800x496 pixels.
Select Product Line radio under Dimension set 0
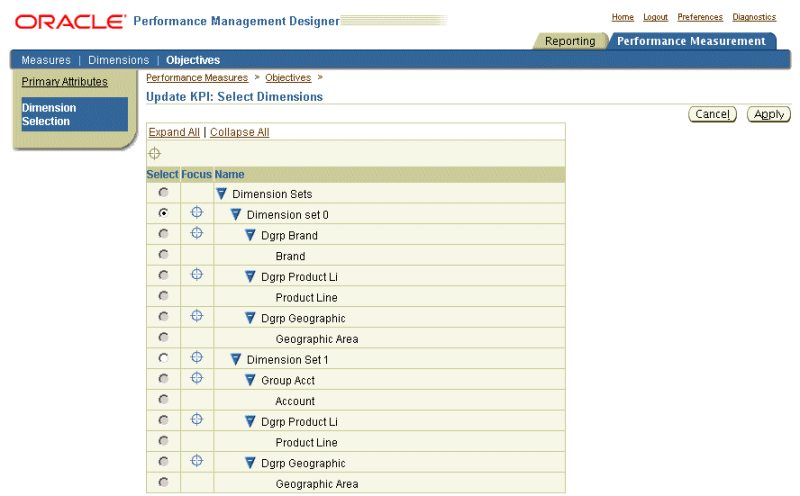click(x=163, y=295)
